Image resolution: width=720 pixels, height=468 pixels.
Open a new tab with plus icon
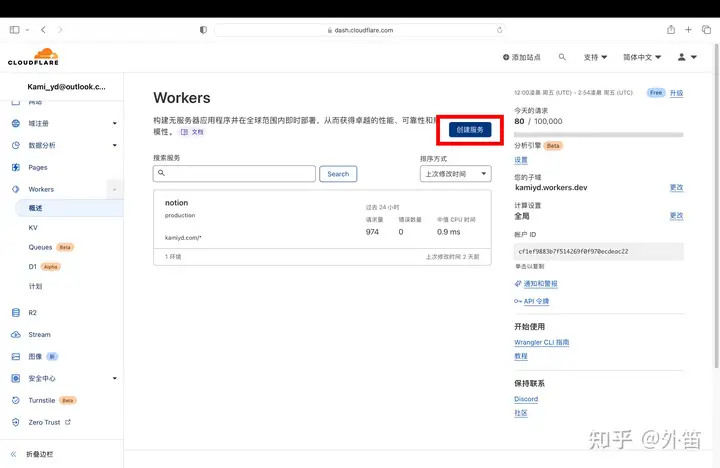click(x=688, y=30)
